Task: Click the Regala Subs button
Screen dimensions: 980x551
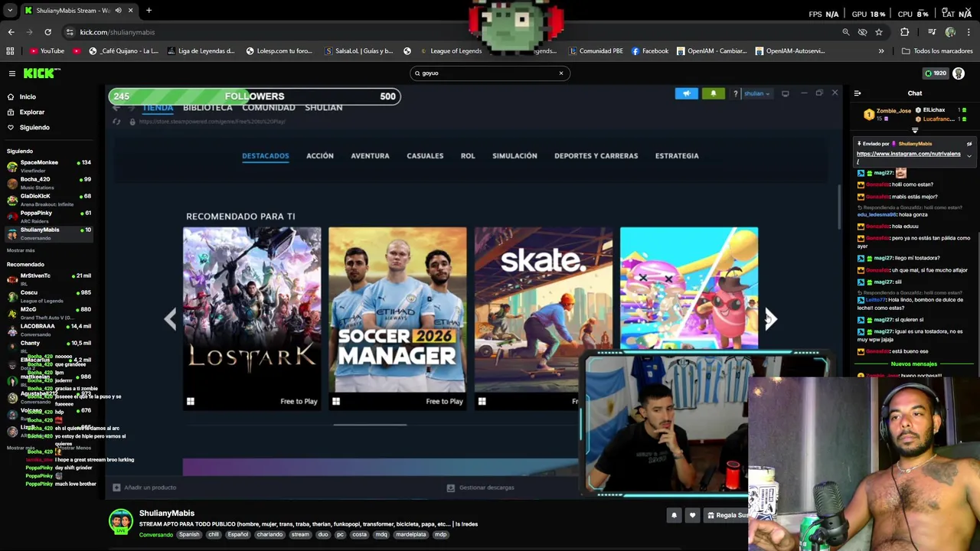Action: [727, 515]
